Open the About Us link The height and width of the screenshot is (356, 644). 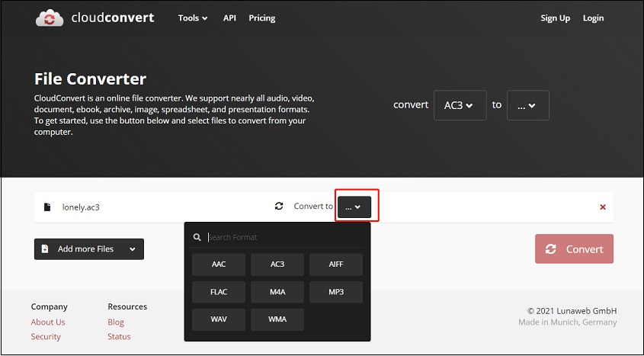[48, 322]
